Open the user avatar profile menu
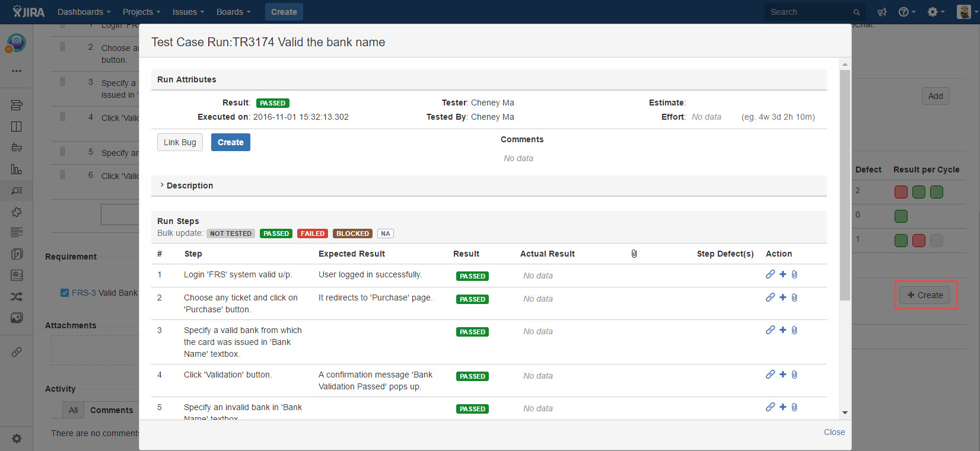Screen dimensions: 980x451 click(966, 12)
